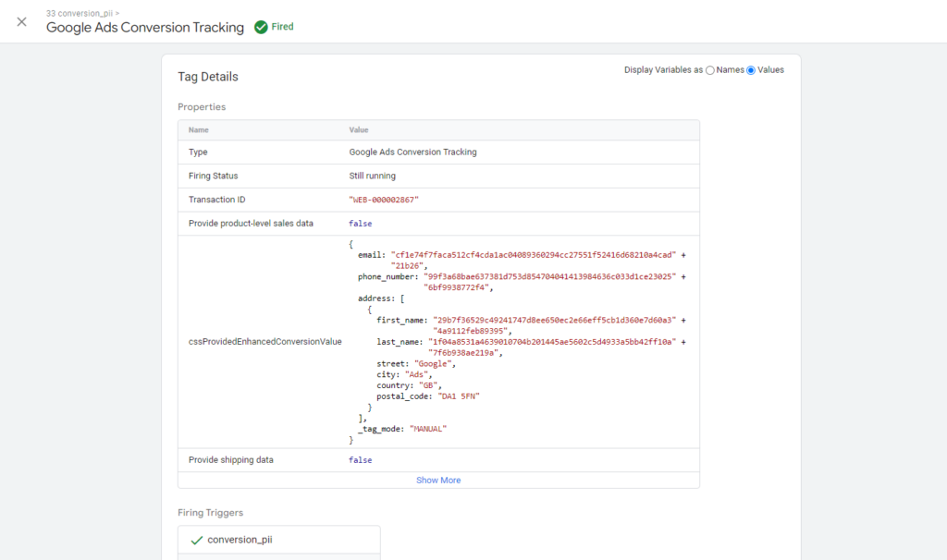Screen dimensions: 947x560
Task: Click the Provide shipping data false value
Action: point(361,459)
